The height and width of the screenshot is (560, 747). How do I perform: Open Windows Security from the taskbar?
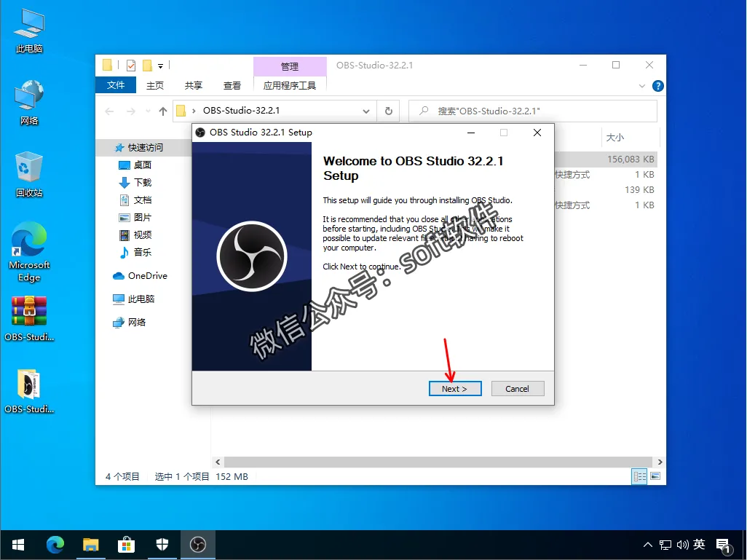(x=162, y=545)
